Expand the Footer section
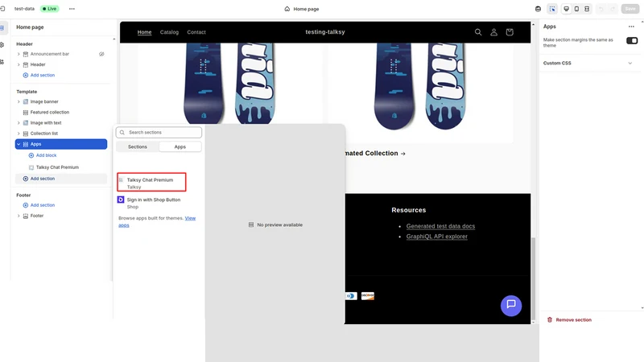The image size is (644, 362). [19, 216]
